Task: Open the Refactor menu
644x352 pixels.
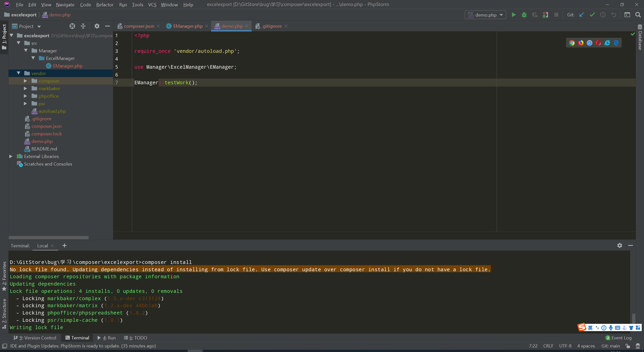Action: click(x=105, y=5)
